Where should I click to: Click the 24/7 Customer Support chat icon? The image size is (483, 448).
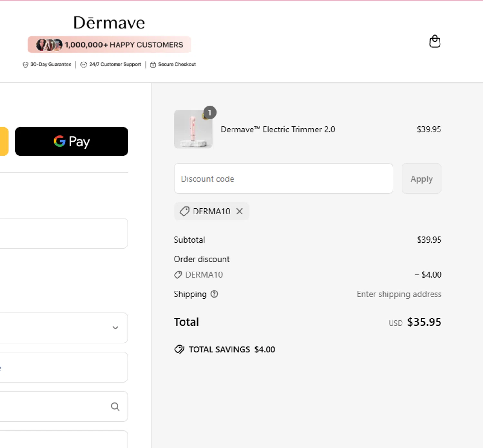tap(84, 65)
